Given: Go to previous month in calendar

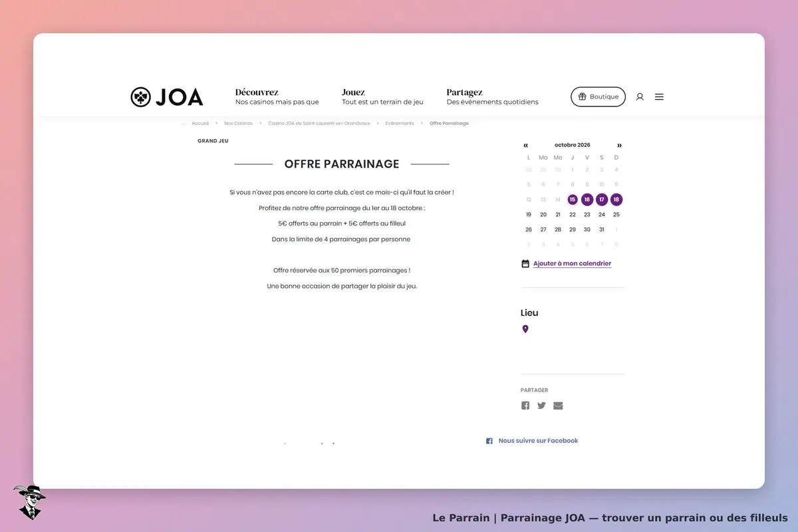Looking at the screenshot, I should 526,145.
